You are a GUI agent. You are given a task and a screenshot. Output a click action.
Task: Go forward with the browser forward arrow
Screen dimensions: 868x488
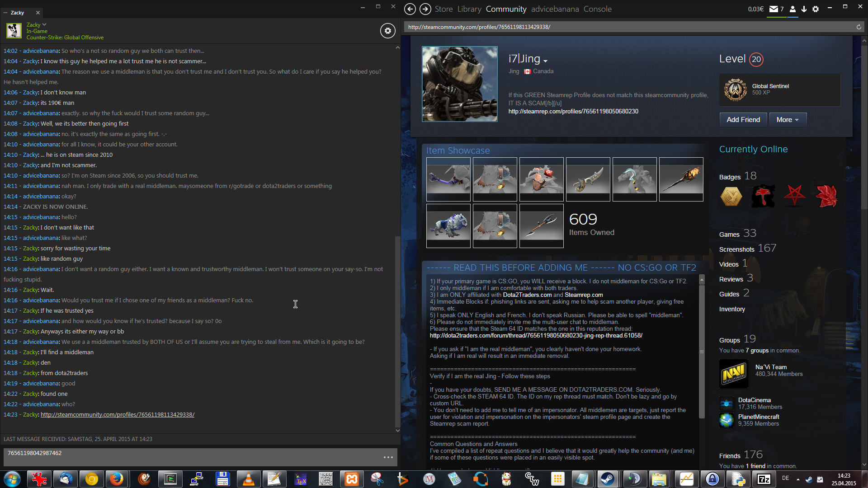point(425,9)
